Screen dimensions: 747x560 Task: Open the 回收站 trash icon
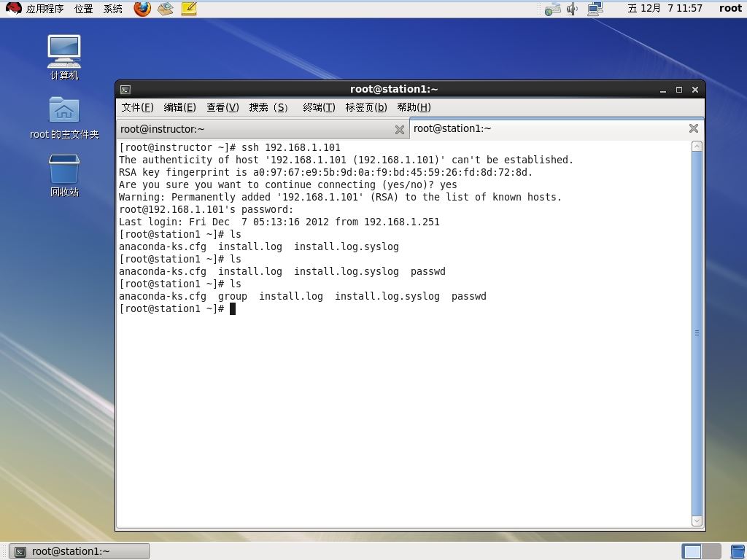(x=64, y=175)
